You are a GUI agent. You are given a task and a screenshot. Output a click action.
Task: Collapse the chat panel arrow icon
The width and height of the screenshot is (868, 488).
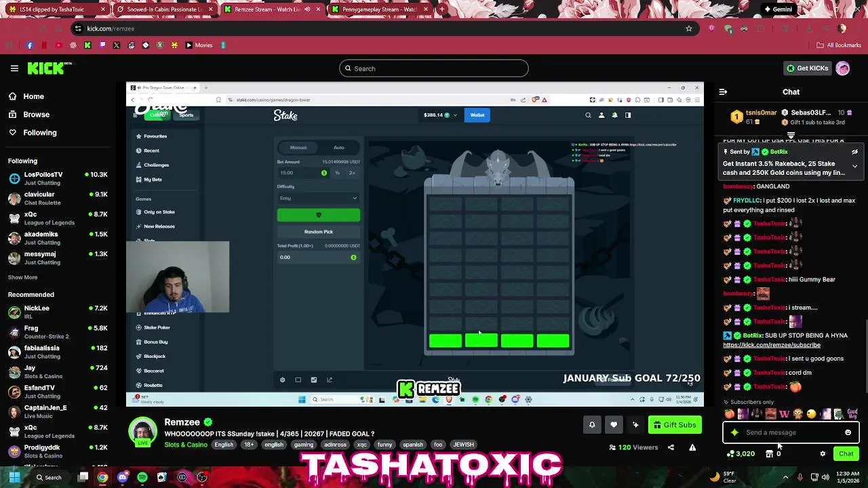[x=723, y=91]
